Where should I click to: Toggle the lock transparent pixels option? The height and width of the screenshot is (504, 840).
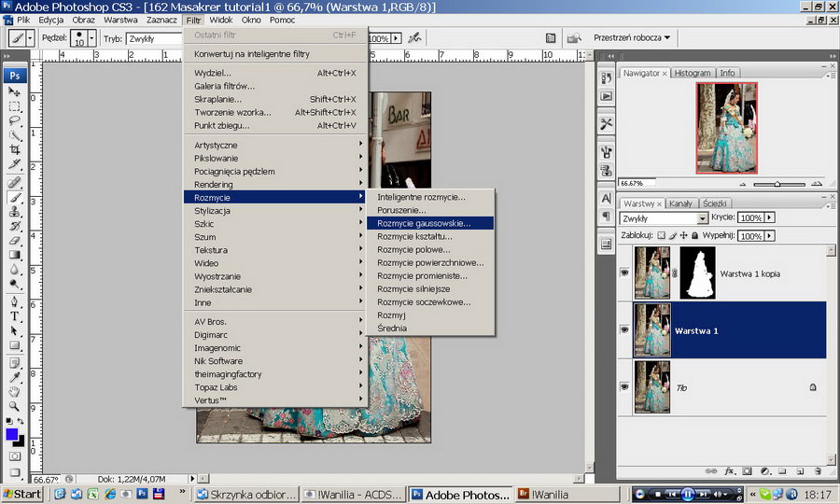[661, 236]
